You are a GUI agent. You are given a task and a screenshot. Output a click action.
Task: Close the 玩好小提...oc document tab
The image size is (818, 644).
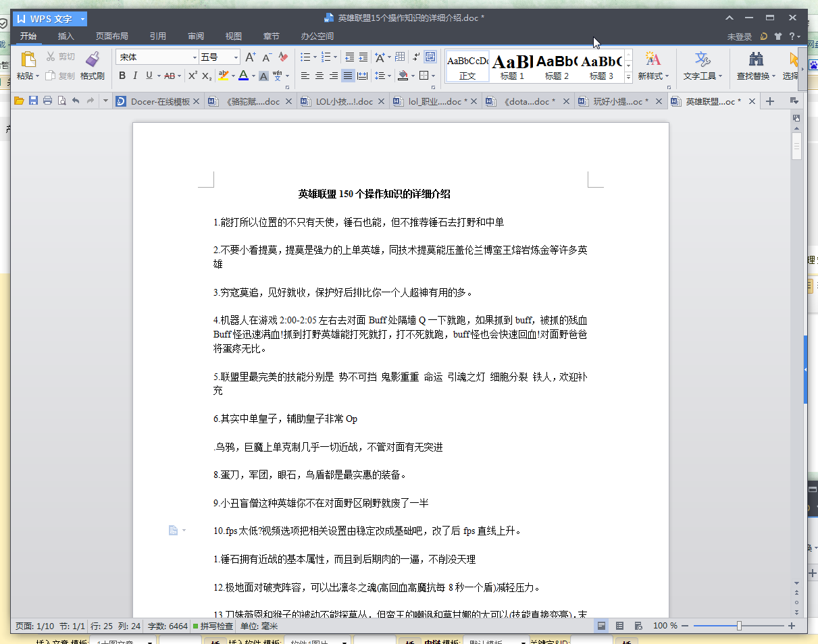click(660, 101)
